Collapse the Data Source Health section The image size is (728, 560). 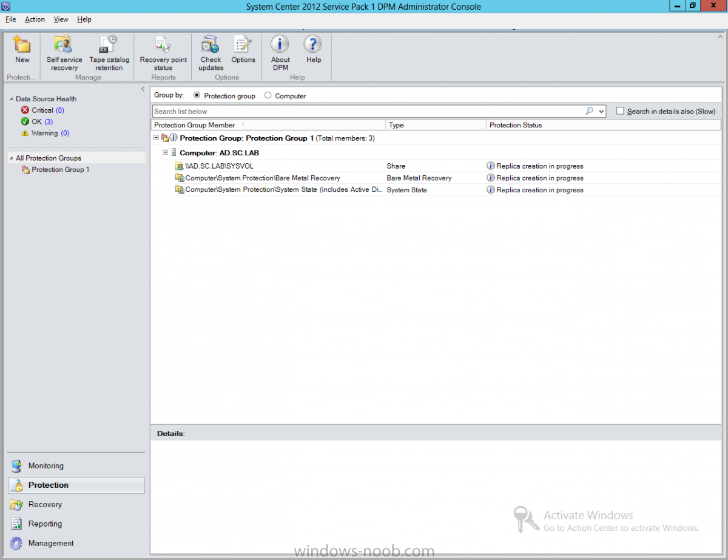point(11,99)
